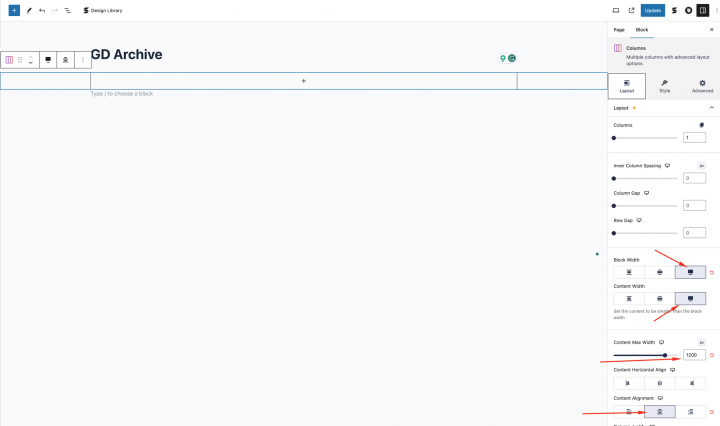Click the Content Max Width slider
The height and width of the screenshot is (426, 720).
[x=640, y=355]
